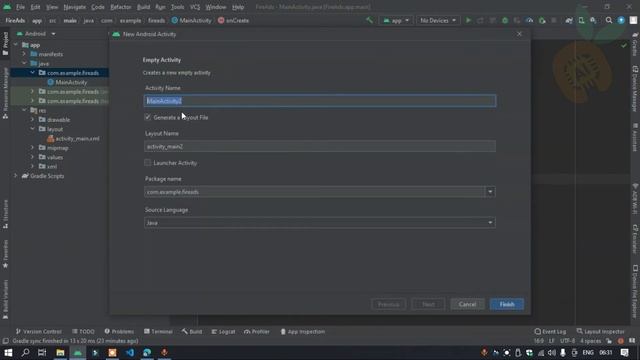
Task: Collapse the res folder
Action: click(24, 111)
